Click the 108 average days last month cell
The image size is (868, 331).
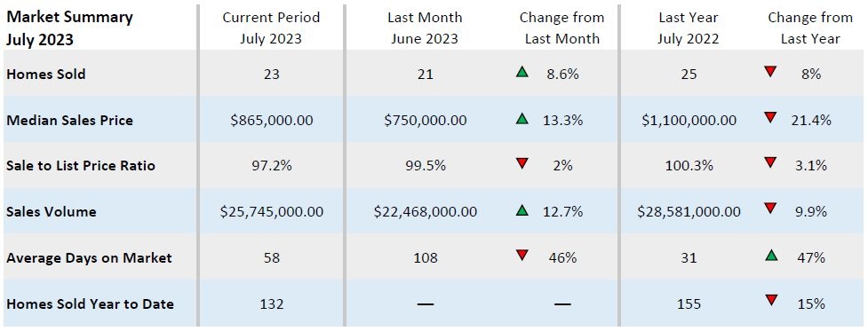pyautogui.click(x=425, y=257)
